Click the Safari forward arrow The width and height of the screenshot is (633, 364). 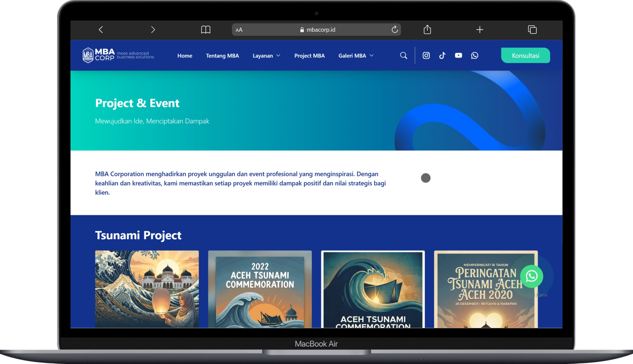tap(153, 30)
